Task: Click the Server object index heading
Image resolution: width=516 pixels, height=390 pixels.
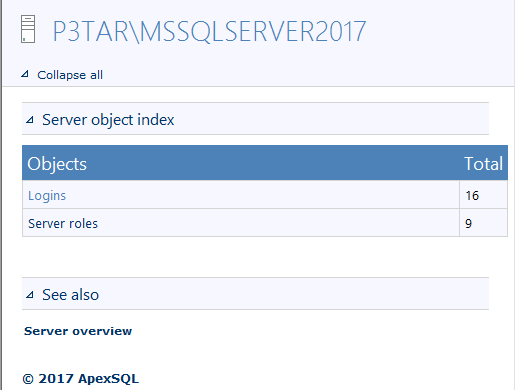Action: pyautogui.click(x=108, y=120)
